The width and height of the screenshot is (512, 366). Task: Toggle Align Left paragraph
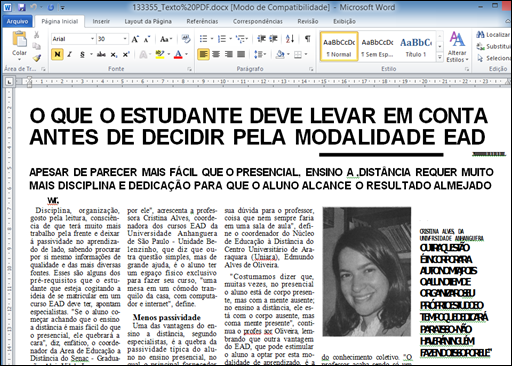point(203,54)
